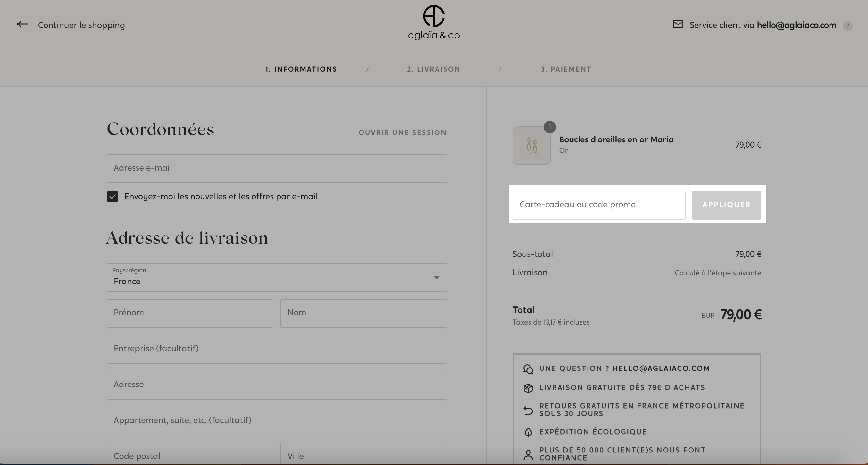Screen dimensions: 868x465
Task: Click the aglaïa & co logo
Action: [434, 22]
